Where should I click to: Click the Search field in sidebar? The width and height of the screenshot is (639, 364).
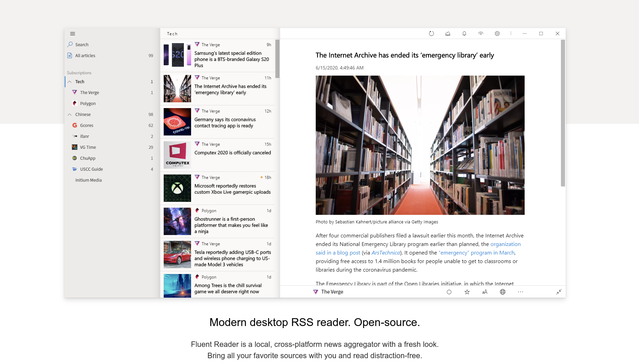112,44
